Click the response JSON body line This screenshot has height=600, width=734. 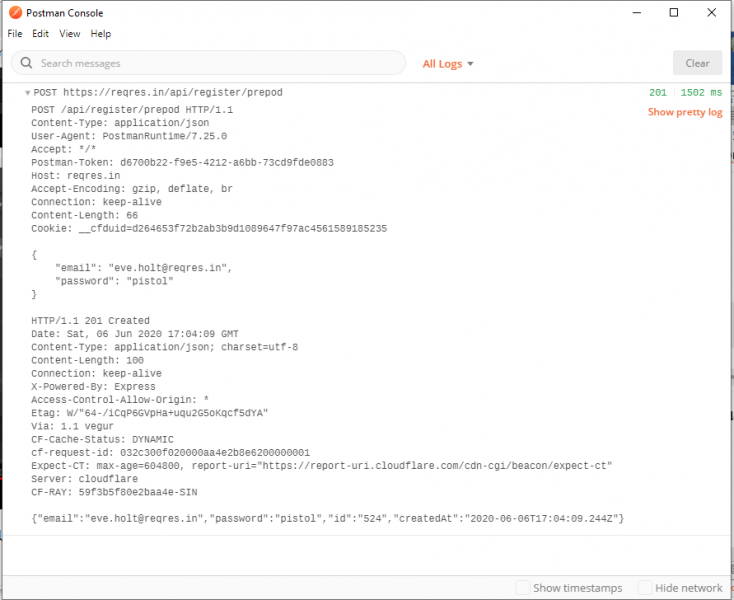pyautogui.click(x=328, y=517)
